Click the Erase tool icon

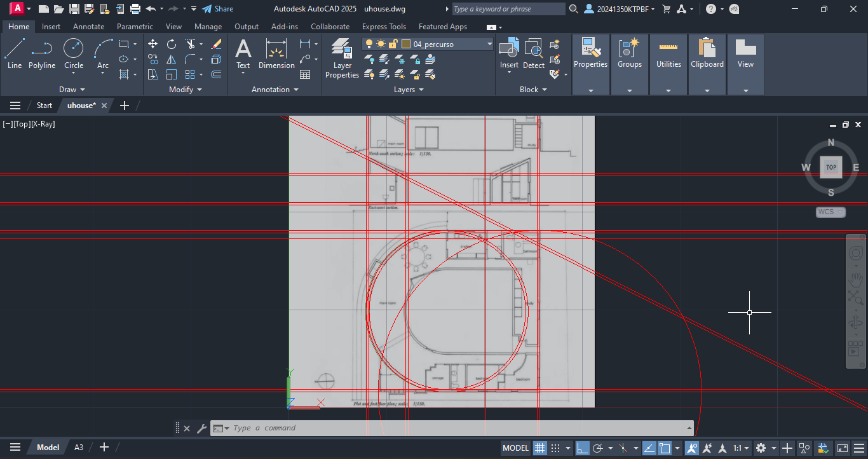pos(217,44)
